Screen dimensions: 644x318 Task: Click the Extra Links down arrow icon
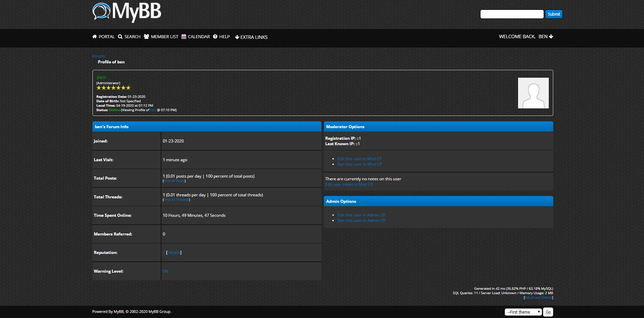point(237,37)
